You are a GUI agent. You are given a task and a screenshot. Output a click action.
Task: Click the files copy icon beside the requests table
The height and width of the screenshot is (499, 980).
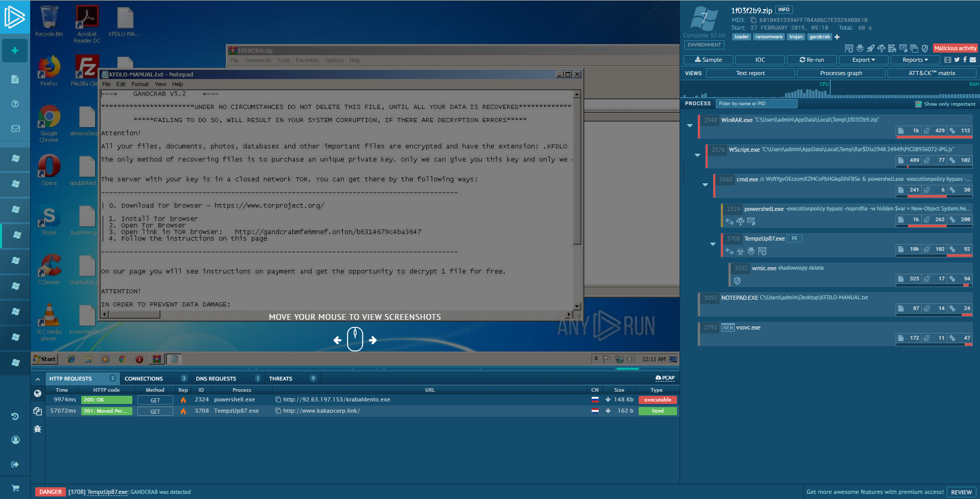coord(37,411)
